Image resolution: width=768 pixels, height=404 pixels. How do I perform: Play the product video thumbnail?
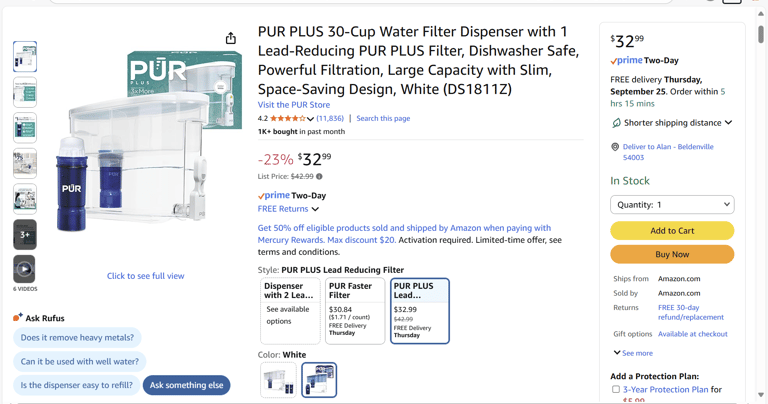coord(25,269)
